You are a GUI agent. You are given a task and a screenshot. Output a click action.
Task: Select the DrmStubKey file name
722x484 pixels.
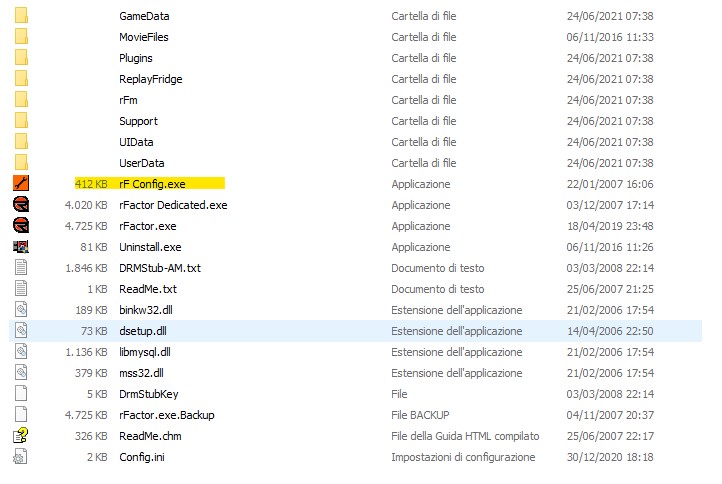point(149,394)
